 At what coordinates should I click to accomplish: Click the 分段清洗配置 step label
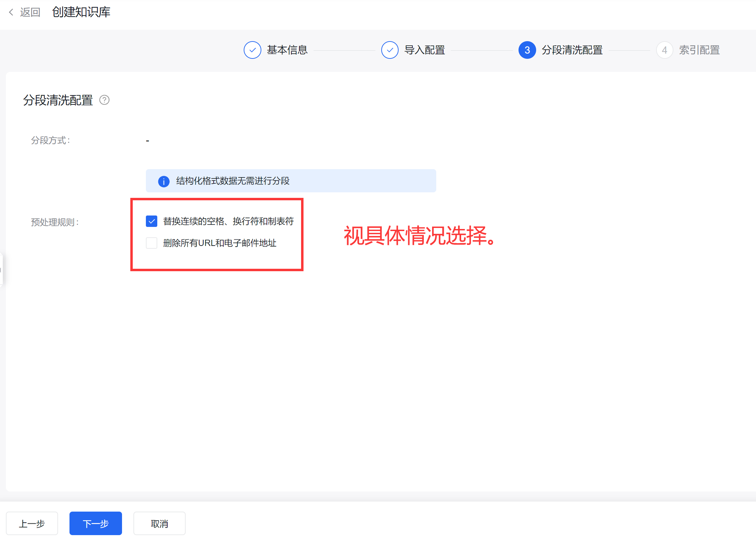(x=572, y=50)
